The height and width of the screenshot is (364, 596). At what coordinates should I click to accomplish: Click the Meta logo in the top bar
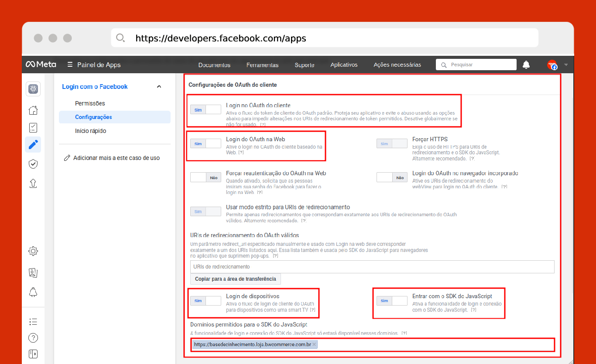point(41,65)
